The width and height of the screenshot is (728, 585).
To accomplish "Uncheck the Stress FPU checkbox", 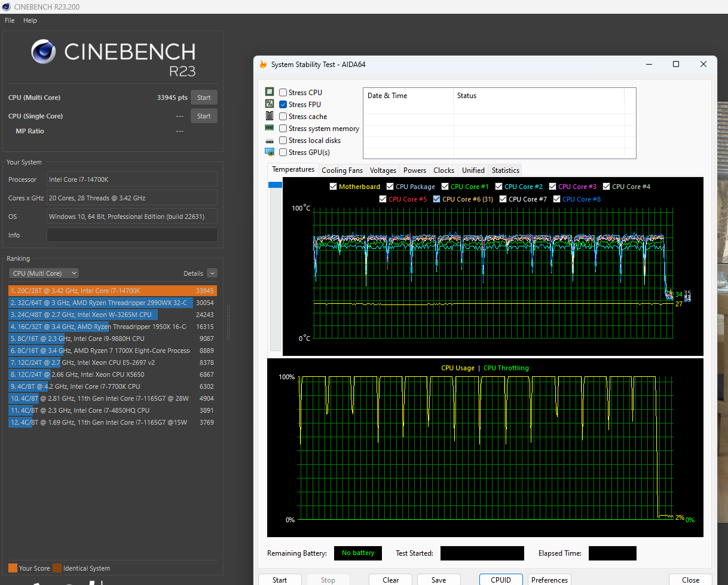I will [x=283, y=105].
